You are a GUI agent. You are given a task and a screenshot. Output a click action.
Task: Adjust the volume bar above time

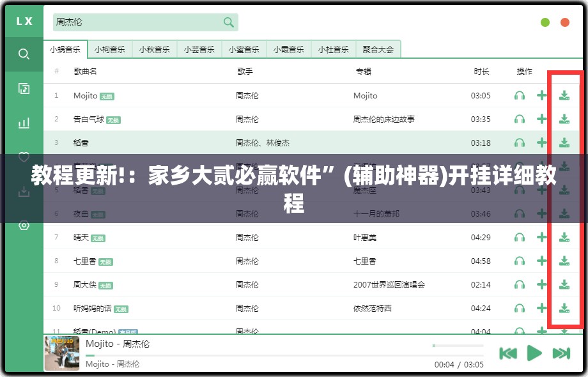(458, 346)
